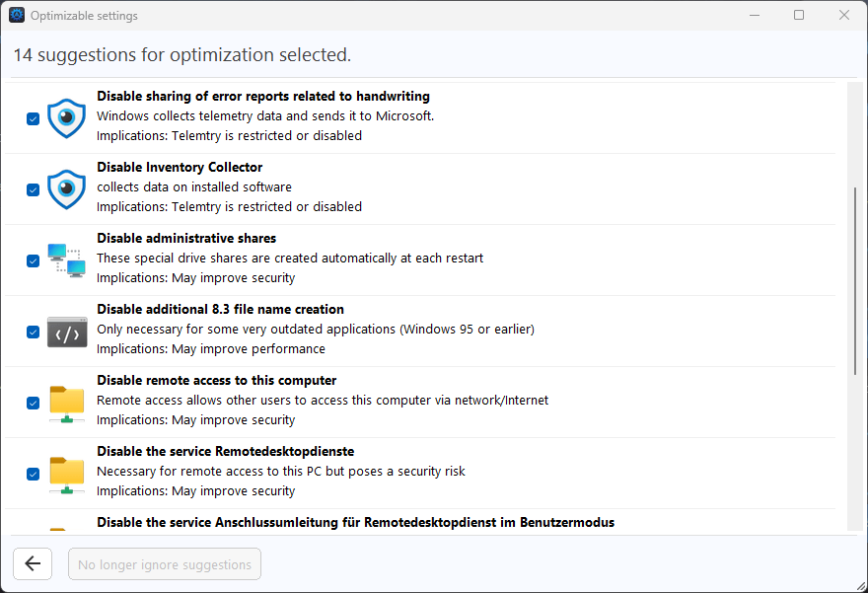
Task: Toggle checkbox for Disable the service Remotedesktopdienste
Action: [x=33, y=474]
